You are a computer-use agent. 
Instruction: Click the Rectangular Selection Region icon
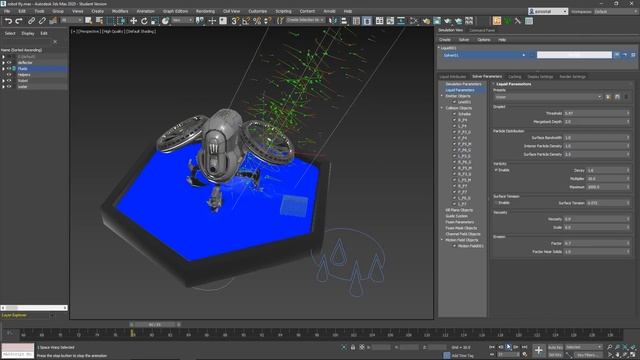pos(110,21)
